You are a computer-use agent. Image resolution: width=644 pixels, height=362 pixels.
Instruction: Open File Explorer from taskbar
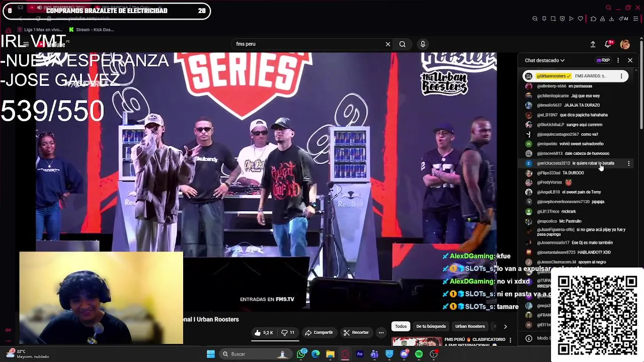pyautogui.click(x=330, y=354)
